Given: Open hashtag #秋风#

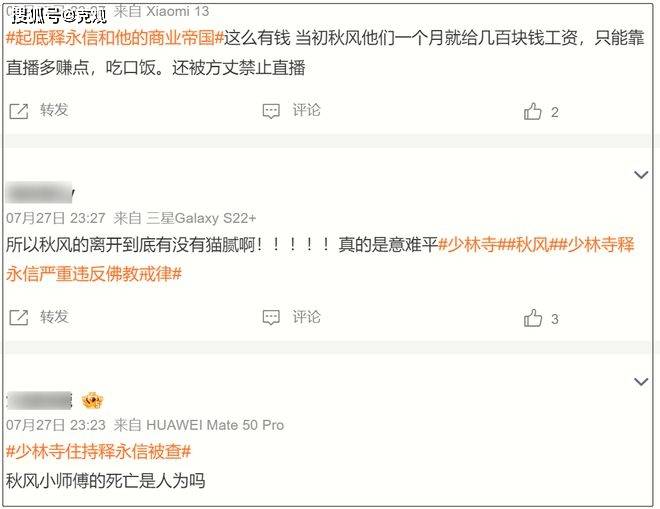Looking at the screenshot, I should point(533,245).
